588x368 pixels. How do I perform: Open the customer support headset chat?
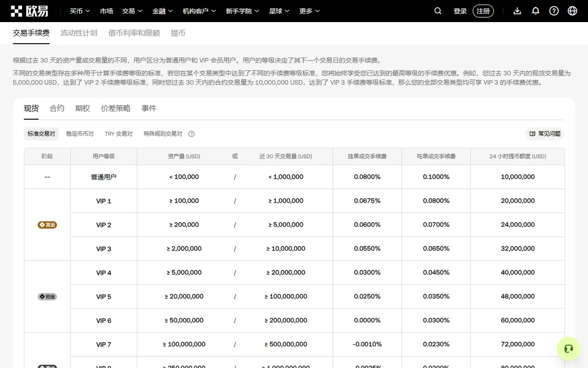pos(568,349)
